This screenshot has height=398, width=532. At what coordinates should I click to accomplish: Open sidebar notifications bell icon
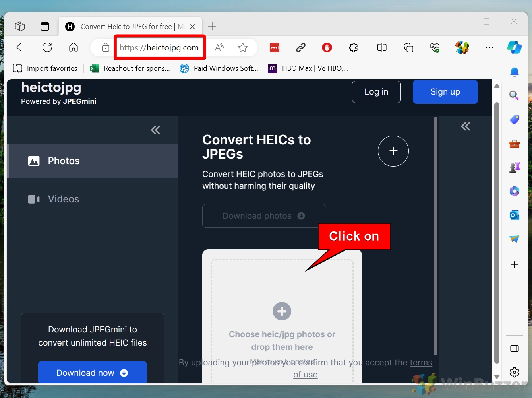[515, 72]
